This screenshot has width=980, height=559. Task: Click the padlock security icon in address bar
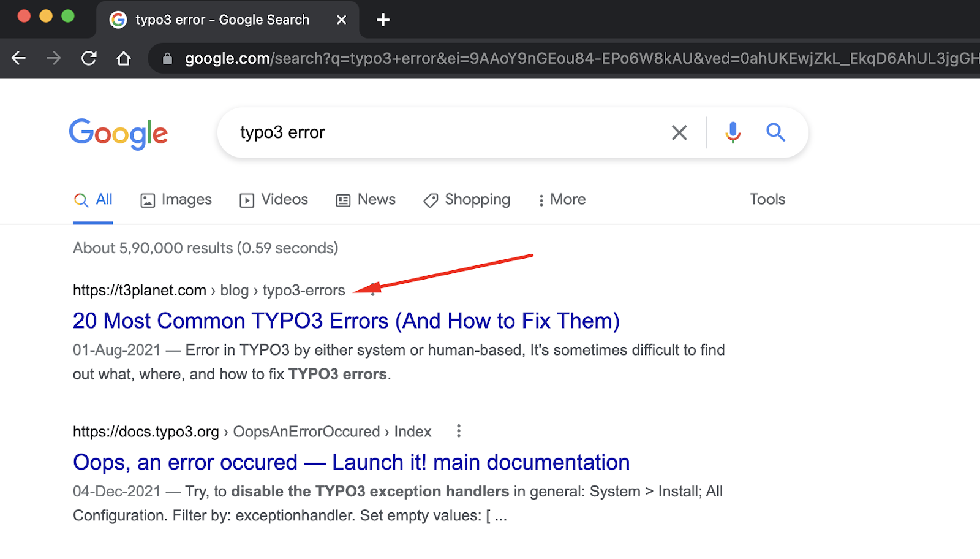(x=167, y=58)
